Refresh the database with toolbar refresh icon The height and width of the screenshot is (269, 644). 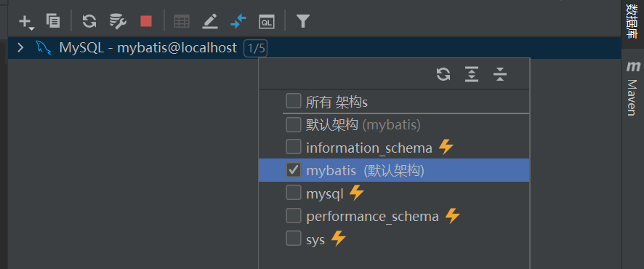pos(89,21)
